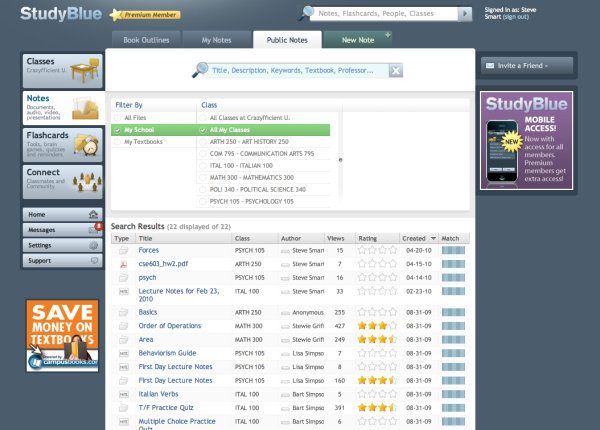Open the Behaviorism Guide note
The image size is (600, 430).
[167, 353]
